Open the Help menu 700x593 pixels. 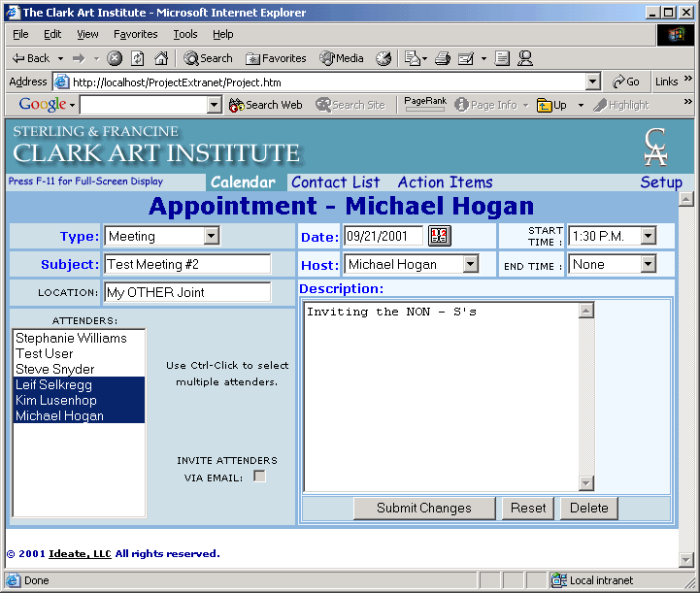(x=222, y=34)
